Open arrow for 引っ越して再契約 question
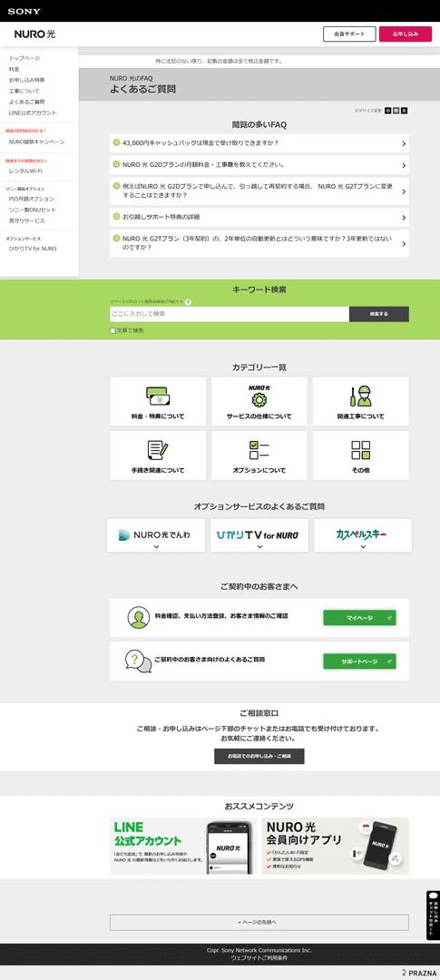Screen dimensions: 440x980 (x=404, y=191)
